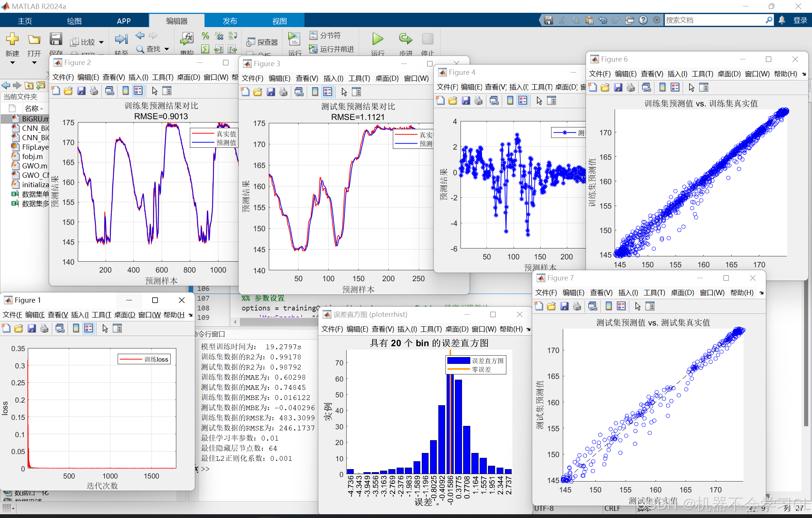Viewport: 812px width, 518px height.
Task: Click the Refactor fx icon
Action: (187, 38)
